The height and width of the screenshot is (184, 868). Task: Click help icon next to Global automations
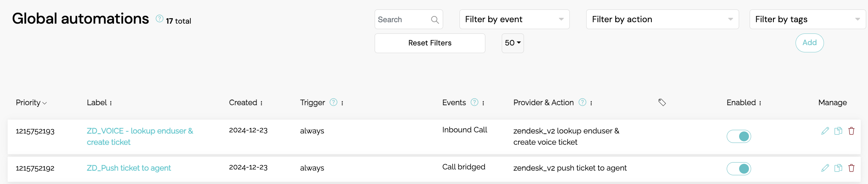click(x=159, y=19)
